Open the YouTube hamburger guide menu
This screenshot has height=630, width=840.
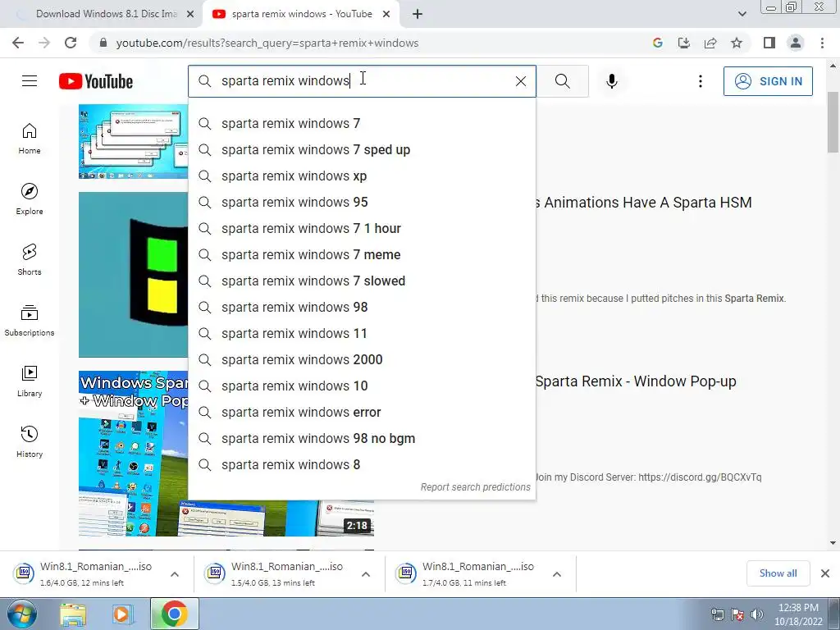point(30,81)
